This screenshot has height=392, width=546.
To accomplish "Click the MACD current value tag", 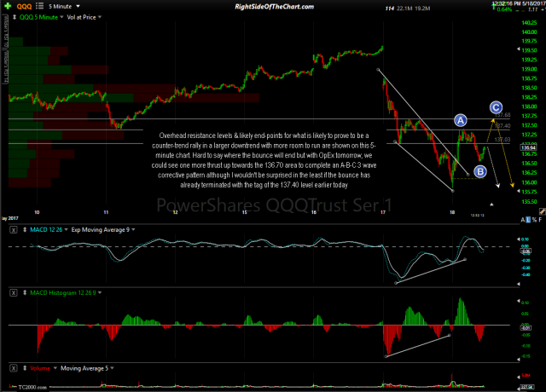I will click(x=526, y=251).
